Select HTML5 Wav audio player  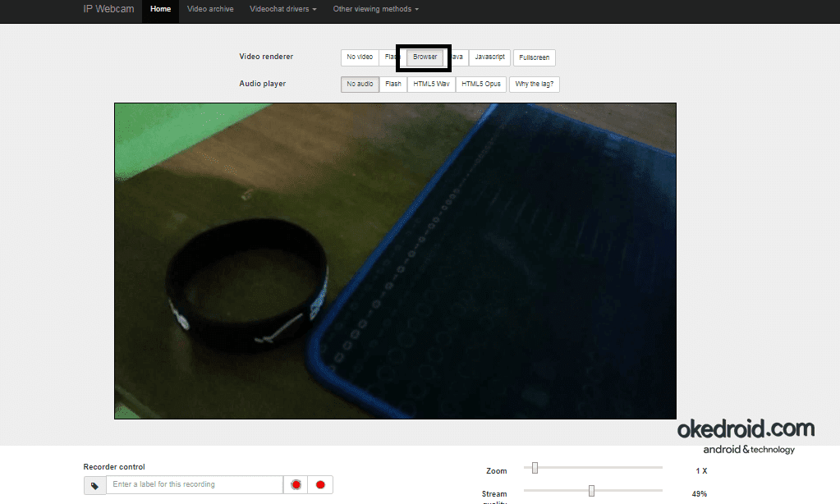(431, 84)
